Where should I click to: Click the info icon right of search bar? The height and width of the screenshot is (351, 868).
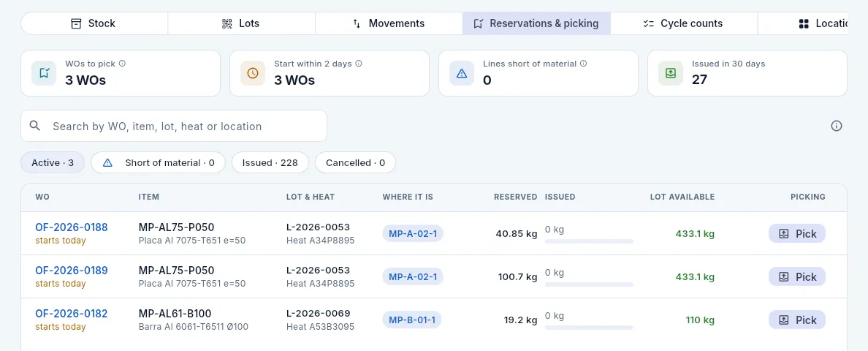pos(837,127)
